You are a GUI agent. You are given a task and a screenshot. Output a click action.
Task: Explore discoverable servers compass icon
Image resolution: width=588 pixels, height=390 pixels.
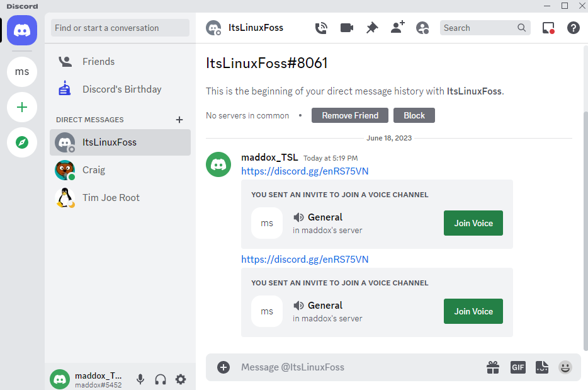click(x=22, y=142)
